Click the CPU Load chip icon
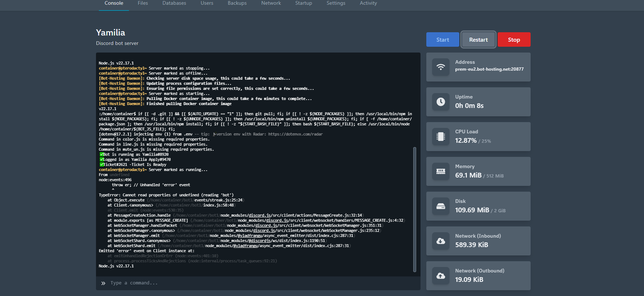The height and width of the screenshot is (296, 644). [441, 137]
